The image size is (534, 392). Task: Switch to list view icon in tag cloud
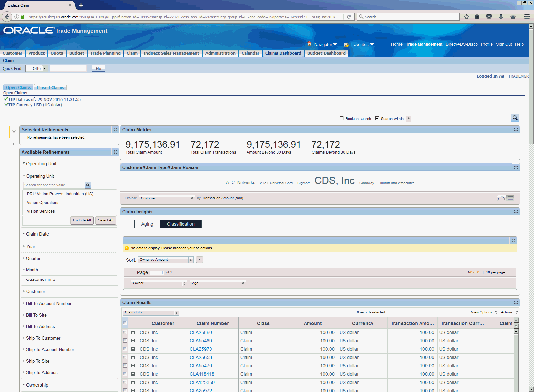510,198
